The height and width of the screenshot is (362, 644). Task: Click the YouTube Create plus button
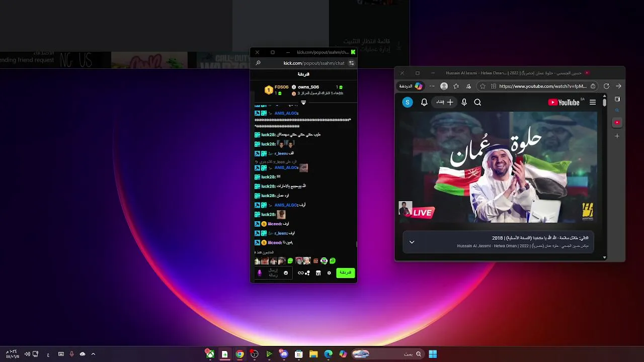click(x=444, y=103)
